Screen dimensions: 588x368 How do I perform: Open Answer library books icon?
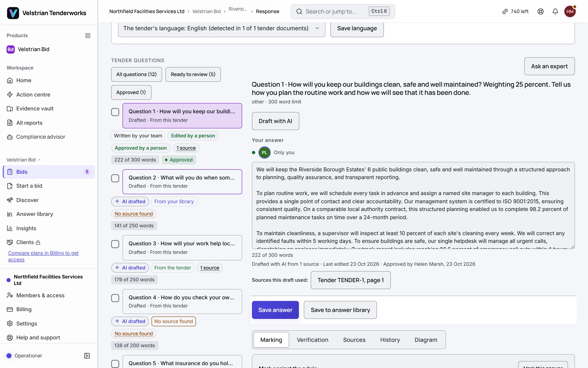pyautogui.click(x=10, y=214)
